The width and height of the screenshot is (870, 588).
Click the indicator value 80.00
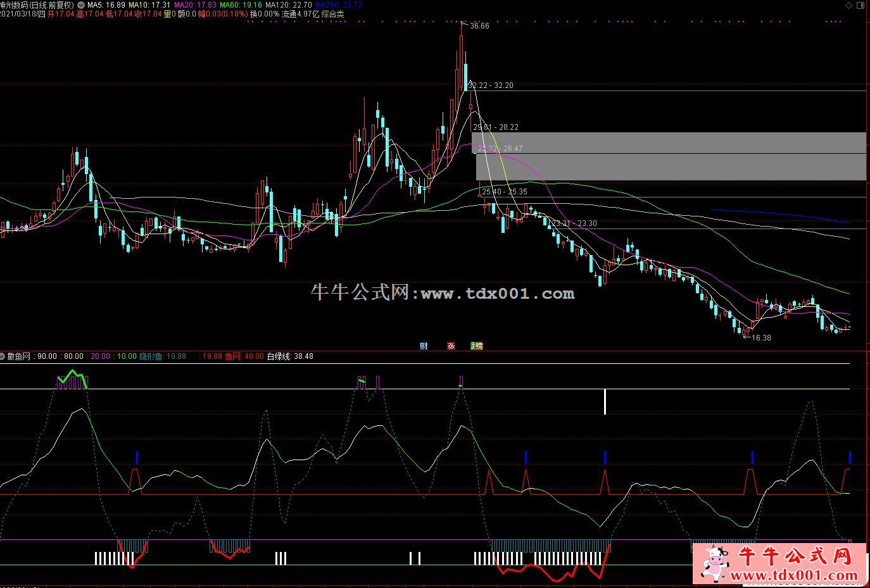(73, 356)
